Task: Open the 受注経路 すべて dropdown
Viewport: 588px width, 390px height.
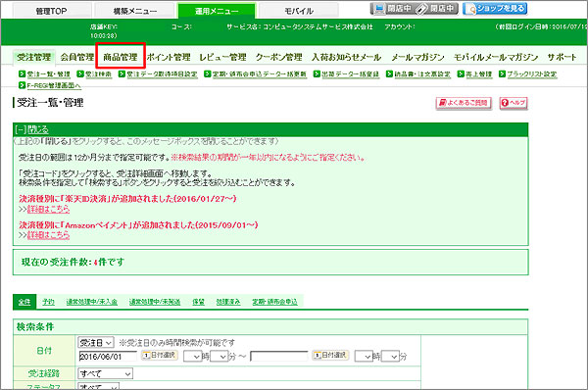Action: [106, 373]
